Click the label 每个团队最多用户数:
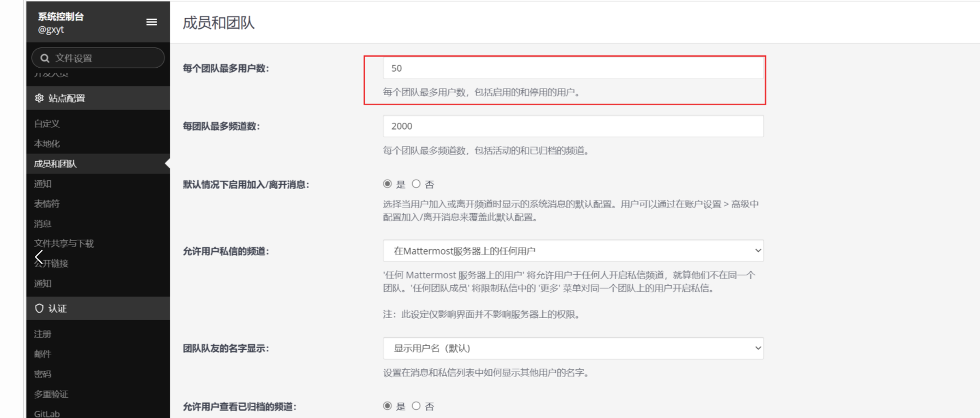Viewport: 980px width, 418px height. 226,68
